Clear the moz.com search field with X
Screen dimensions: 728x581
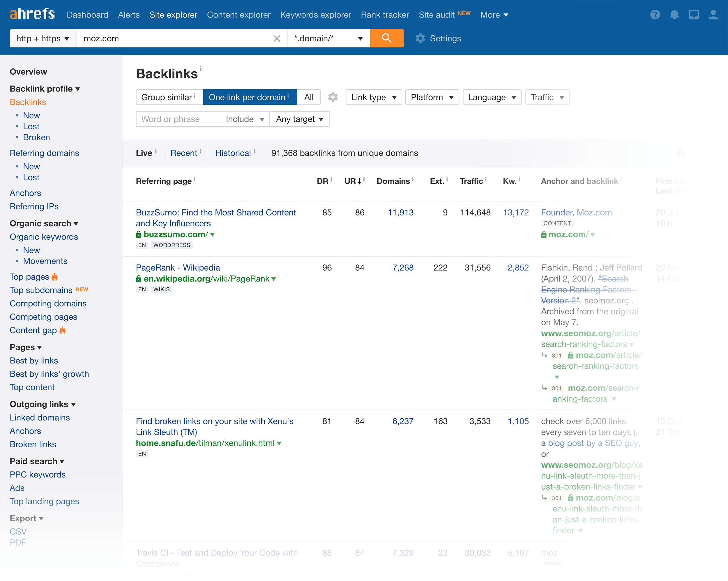pyautogui.click(x=277, y=38)
